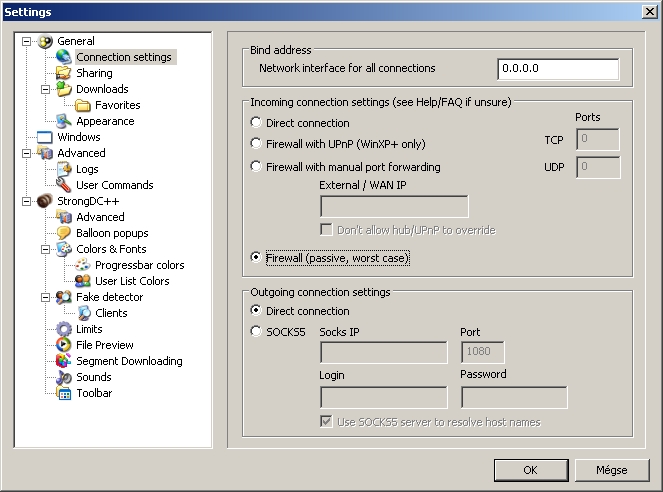This screenshot has height=492, width=663.
Task: Click the User Commands icon
Action: point(64,185)
